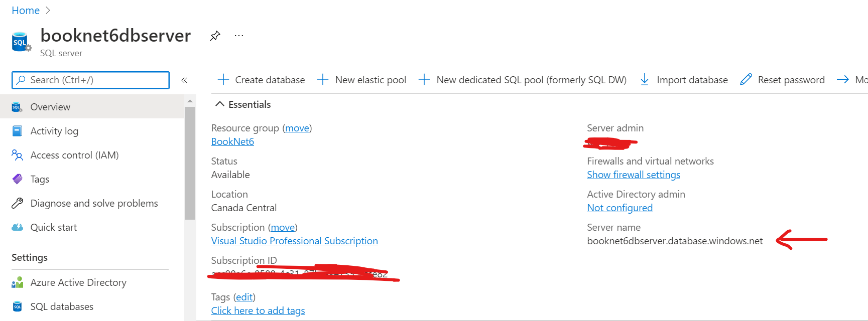Click the Move arrow icon in toolbar
The height and width of the screenshot is (321, 868).
click(843, 80)
